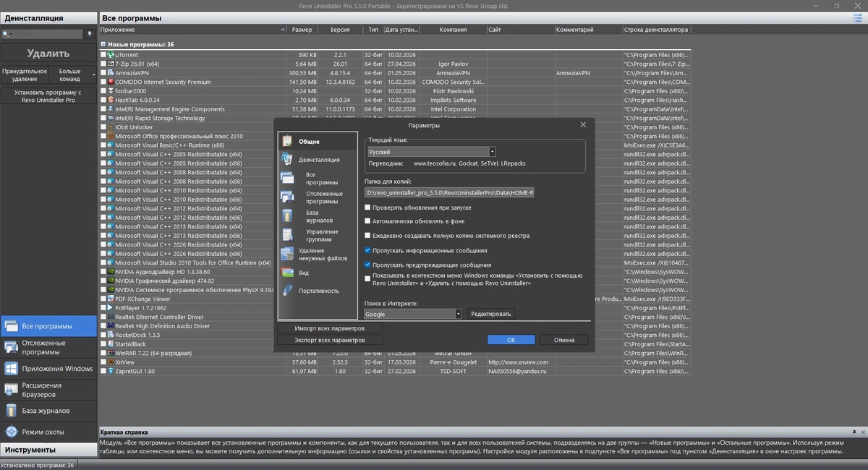Open the Поиск в Интернете Google dropdown
This screenshot has height=470, width=868.
click(x=413, y=314)
